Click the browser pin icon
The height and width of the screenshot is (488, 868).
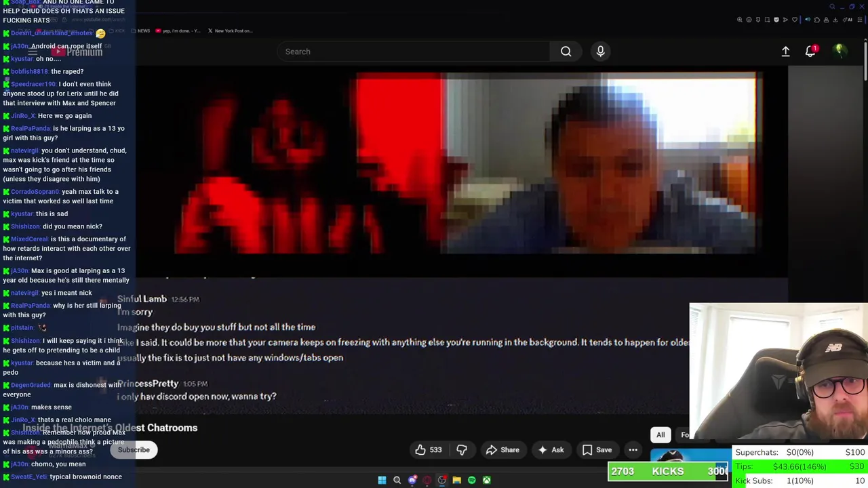point(758,20)
